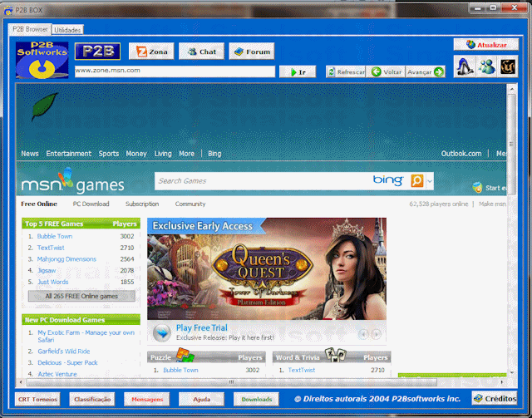Open the Sports link

coord(109,154)
